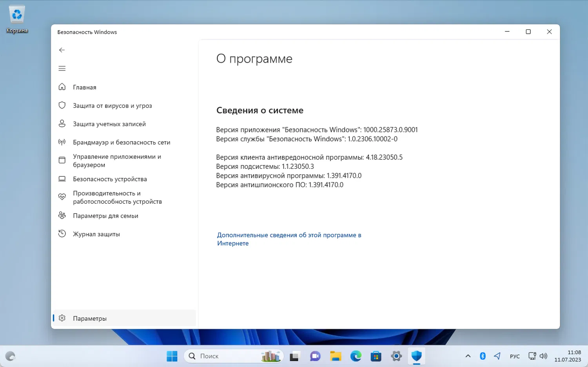Viewport: 588px width, 367px height.
Task: Click the Сведения о системе heading
Action: (260, 110)
